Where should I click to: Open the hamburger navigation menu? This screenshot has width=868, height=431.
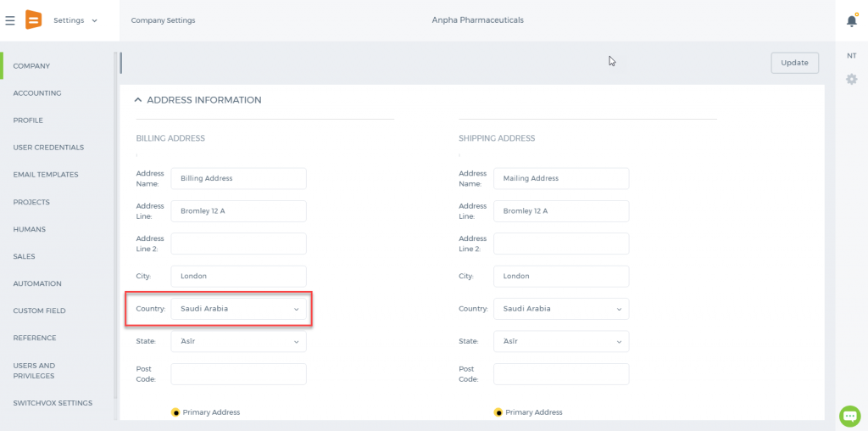[x=10, y=21]
